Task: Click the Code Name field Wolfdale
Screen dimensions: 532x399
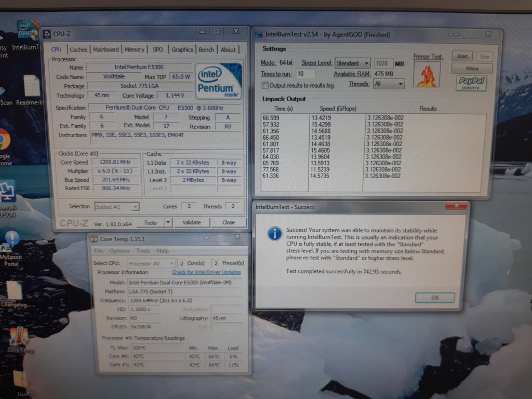Action: point(114,77)
